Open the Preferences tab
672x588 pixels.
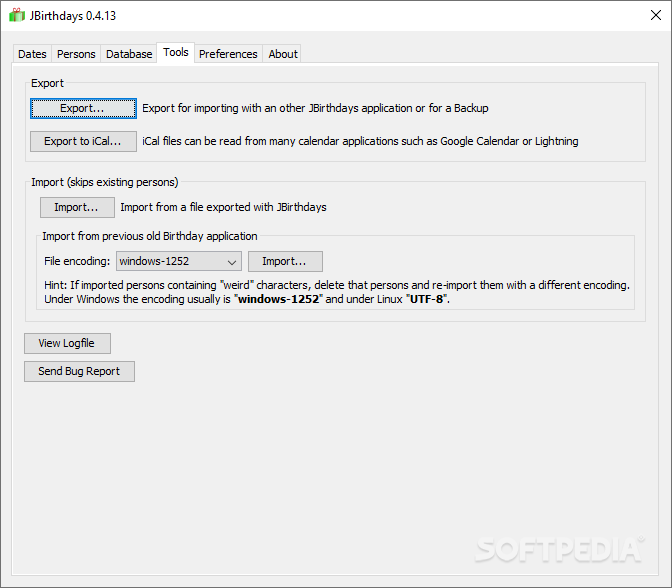(x=228, y=54)
